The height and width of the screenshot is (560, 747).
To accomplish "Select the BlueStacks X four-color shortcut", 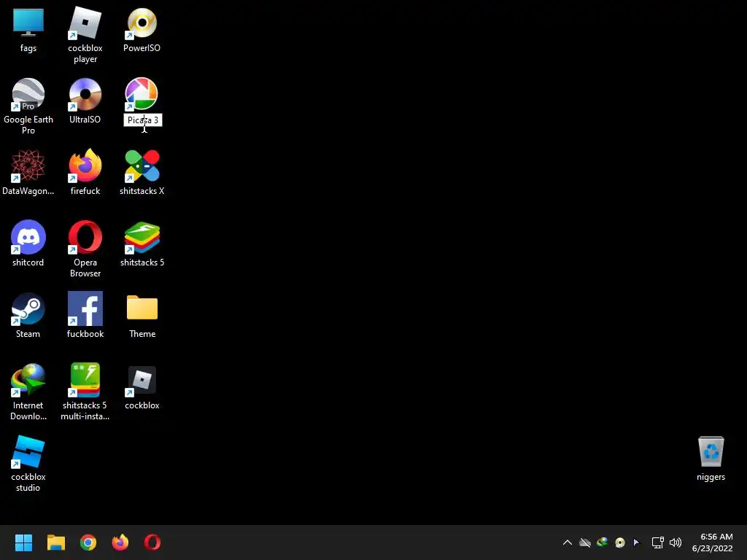I will [x=142, y=166].
